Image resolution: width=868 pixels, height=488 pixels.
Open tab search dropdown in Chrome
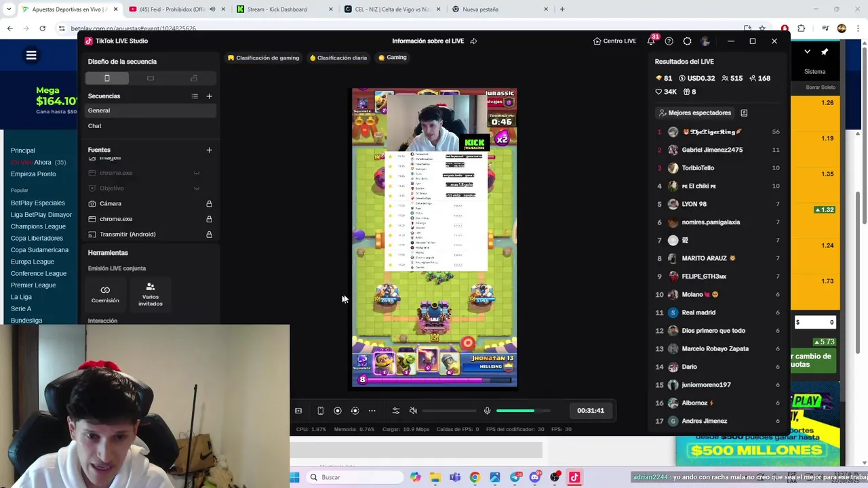coord(9,9)
